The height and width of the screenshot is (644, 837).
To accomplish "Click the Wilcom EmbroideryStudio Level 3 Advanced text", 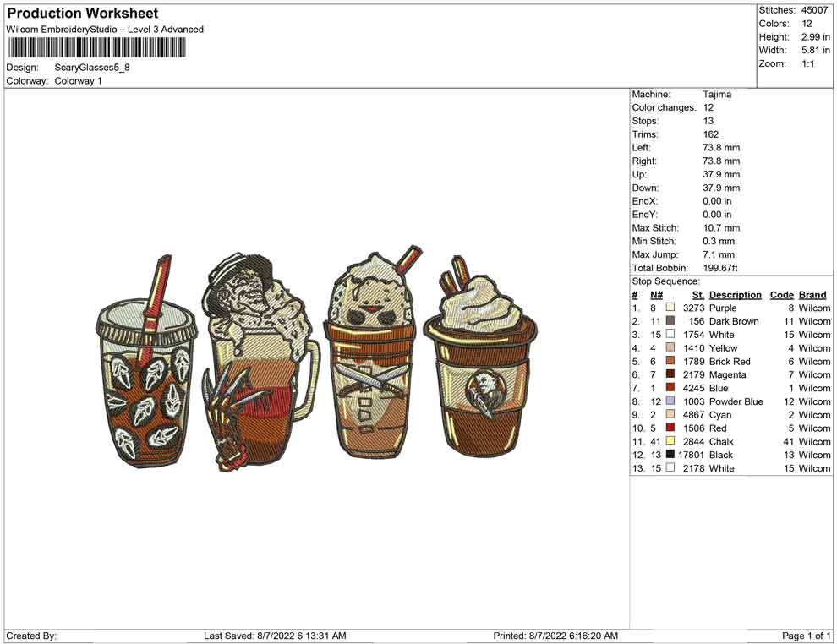I will 105,30.
